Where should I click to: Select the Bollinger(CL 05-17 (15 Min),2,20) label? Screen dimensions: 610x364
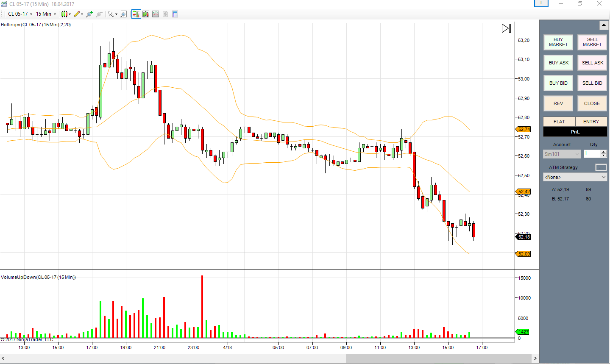[x=36, y=25]
